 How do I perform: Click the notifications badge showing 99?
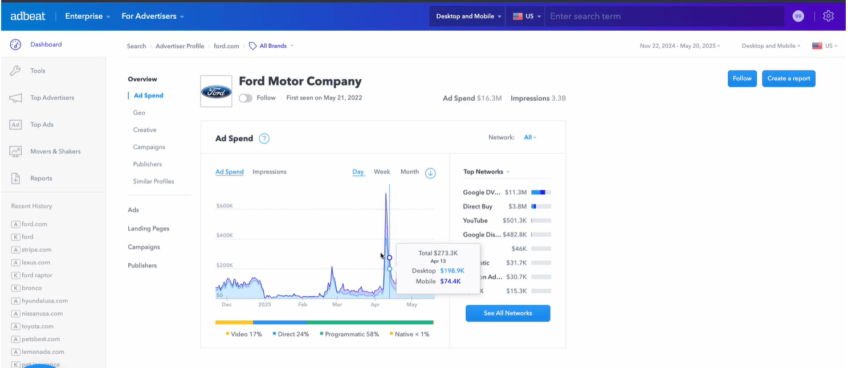pyautogui.click(x=798, y=16)
